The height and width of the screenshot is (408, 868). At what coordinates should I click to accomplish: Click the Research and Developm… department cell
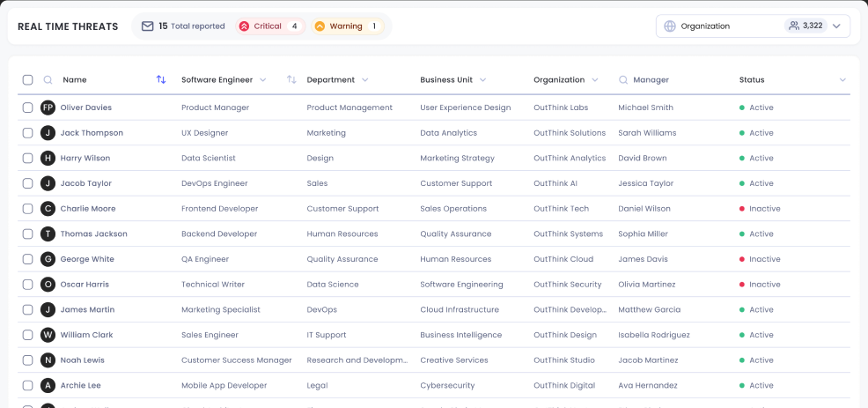357,360
